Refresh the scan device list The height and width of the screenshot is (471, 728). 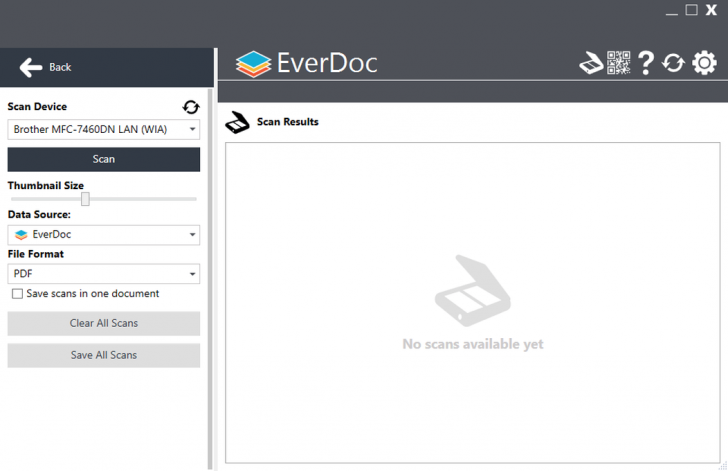point(191,107)
